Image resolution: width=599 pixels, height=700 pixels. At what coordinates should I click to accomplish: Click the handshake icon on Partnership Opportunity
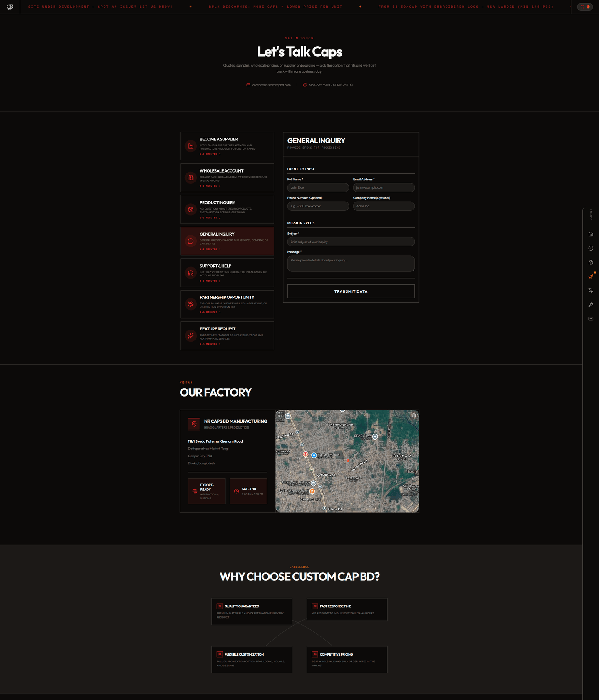click(x=191, y=304)
